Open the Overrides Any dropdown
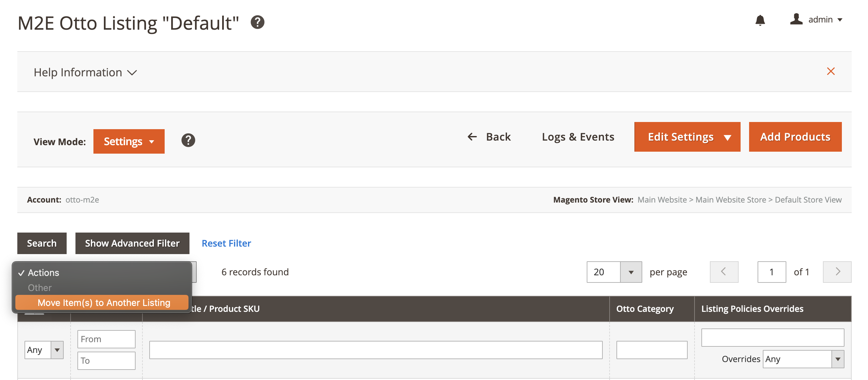 tap(803, 359)
